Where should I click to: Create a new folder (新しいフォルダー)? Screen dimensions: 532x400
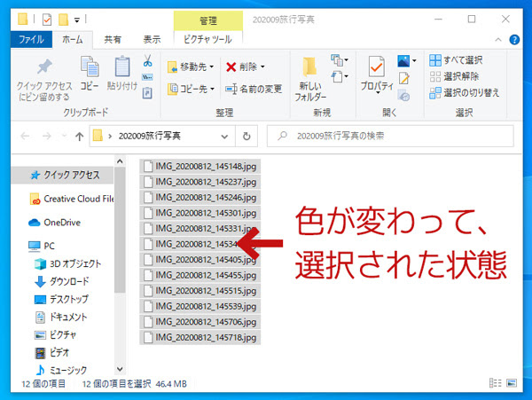(x=310, y=80)
